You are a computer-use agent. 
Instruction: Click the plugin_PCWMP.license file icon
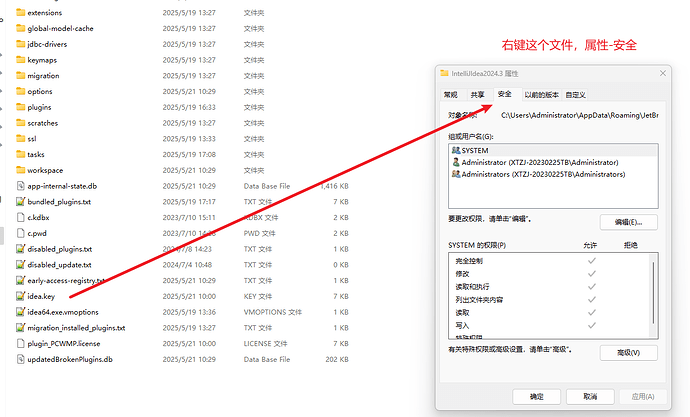[x=20, y=344]
